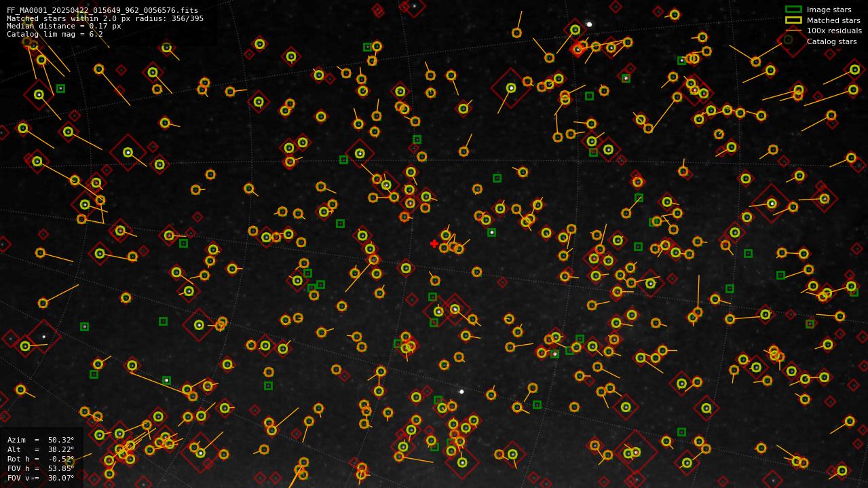Click the 'Catalog lim mag = 6.2' line

tap(55, 34)
